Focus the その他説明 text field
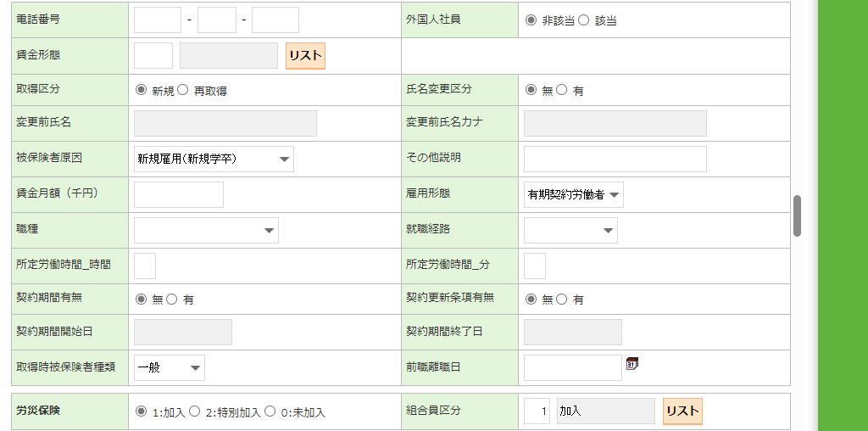This screenshot has width=868, height=431. click(615, 159)
